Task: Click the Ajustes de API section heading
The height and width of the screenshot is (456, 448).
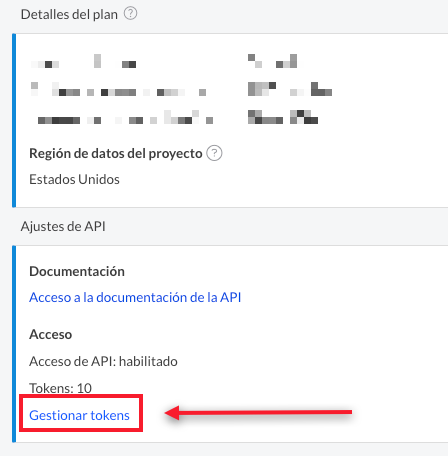Action: tap(63, 226)
